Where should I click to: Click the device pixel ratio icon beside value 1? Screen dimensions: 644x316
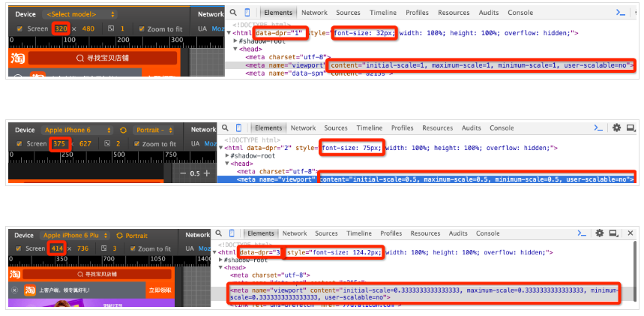111,29
